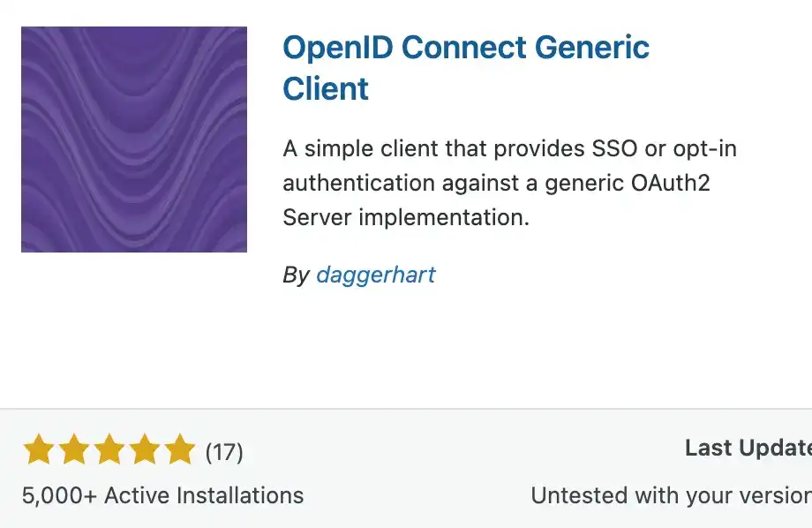Screen dimensions: 812x528
Task: Click the Last Update label
Action: pyautogui.click(x=748, y=449)
